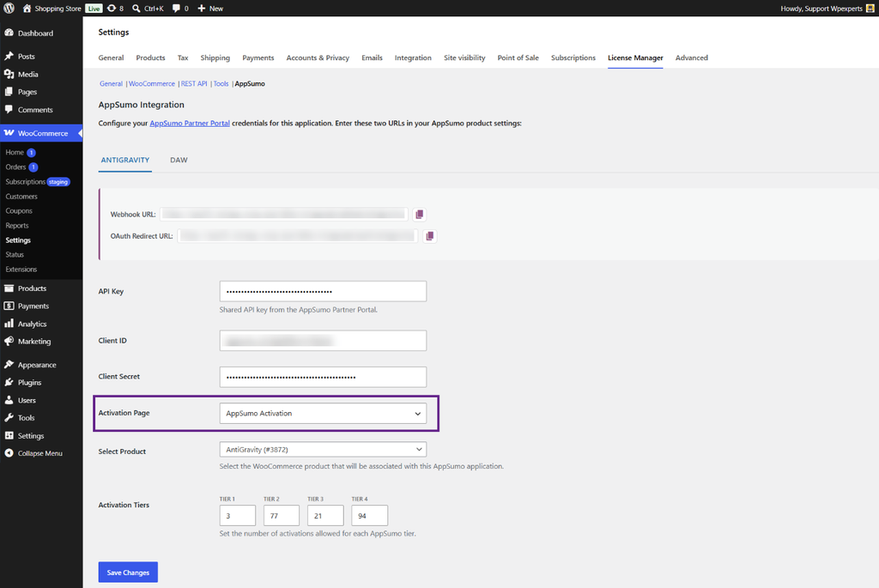
Task: Click the plus New icon
Action: click(x=201, y=9)
